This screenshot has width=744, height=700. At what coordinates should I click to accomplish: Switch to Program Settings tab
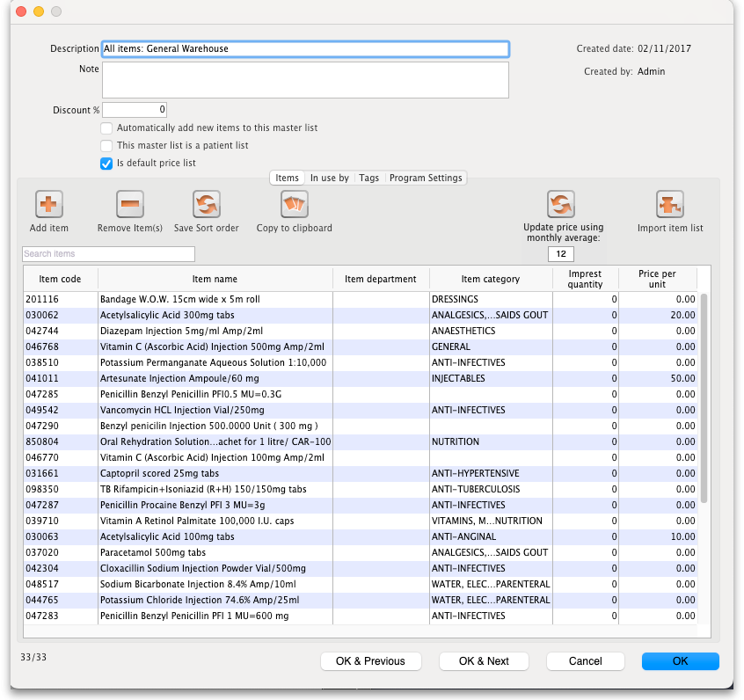click(426, 179)
